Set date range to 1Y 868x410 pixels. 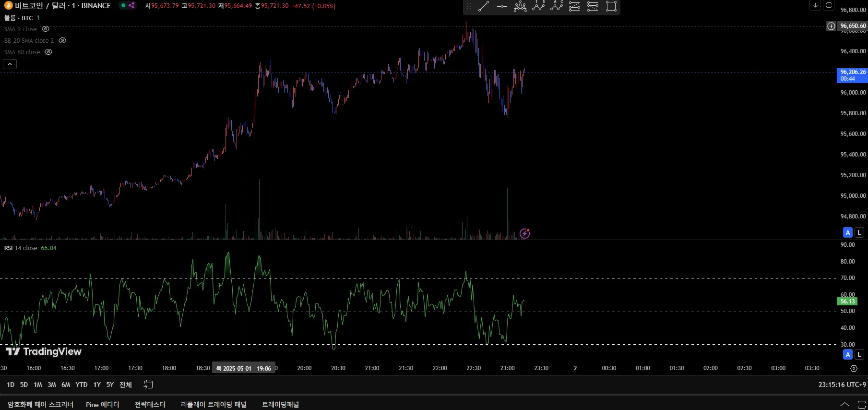(97, 385)
